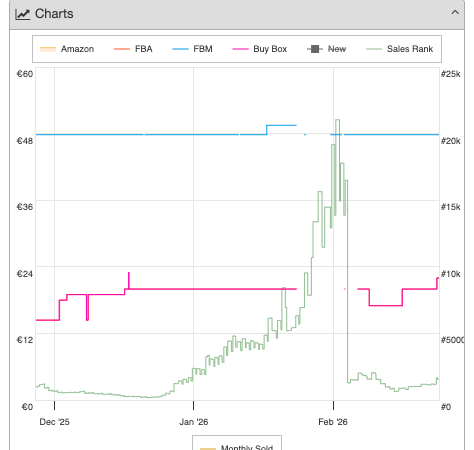The image size is (474, 450).
Task: Click the €12 price axis label
Action: coord(25,340)
